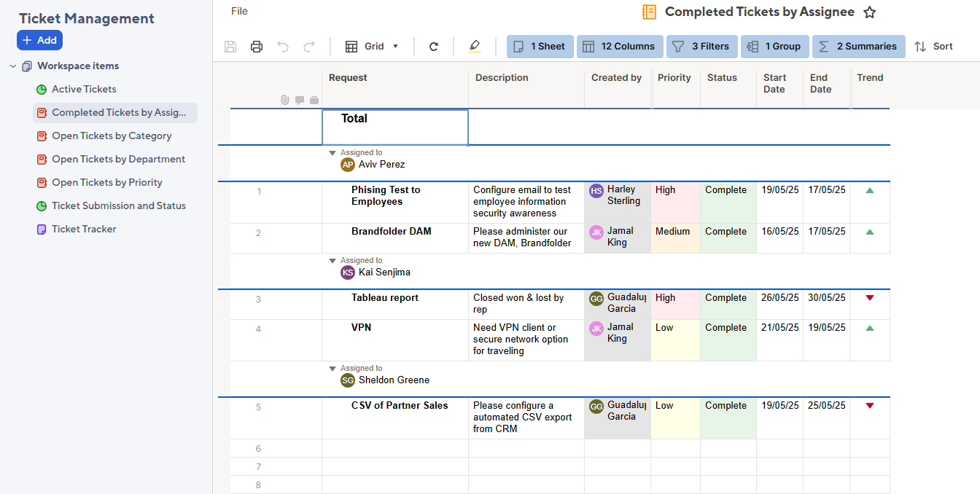
Task: Click the Add button
Action: [x=39, y=40]
